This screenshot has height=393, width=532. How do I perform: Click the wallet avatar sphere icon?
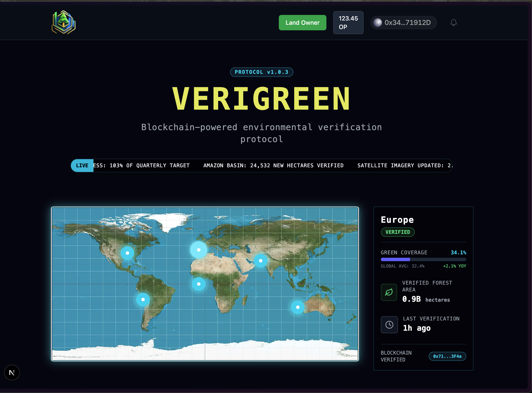378,23
